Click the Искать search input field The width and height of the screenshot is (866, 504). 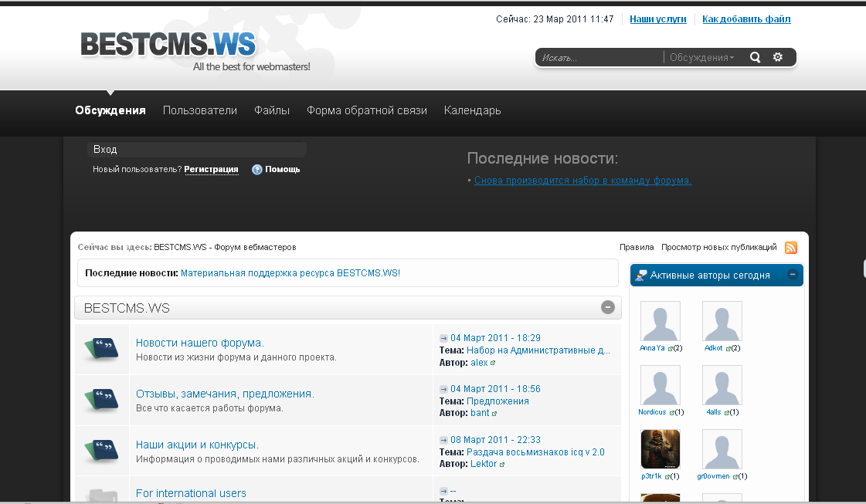click(599, 58)
